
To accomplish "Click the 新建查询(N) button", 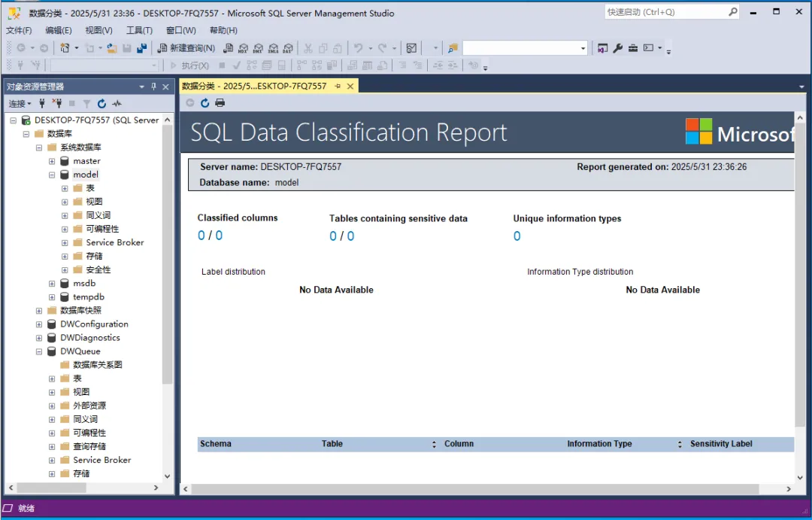I will click(186, 48).
